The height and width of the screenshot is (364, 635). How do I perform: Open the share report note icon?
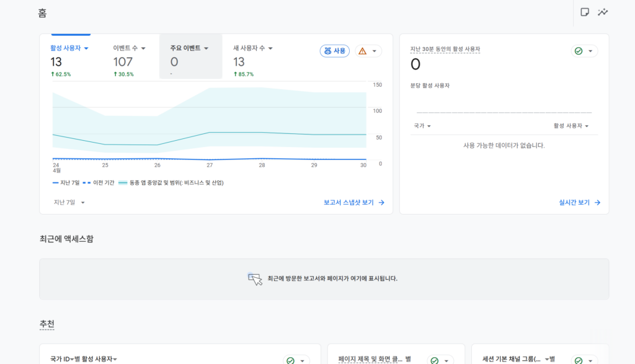584,12
